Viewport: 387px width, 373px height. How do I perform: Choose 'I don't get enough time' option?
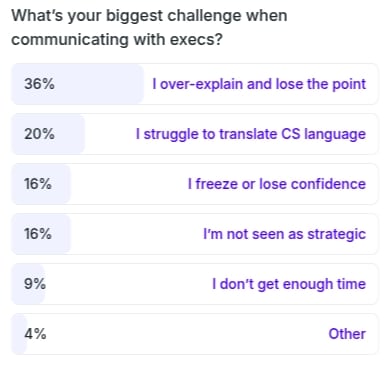point(195,284)
